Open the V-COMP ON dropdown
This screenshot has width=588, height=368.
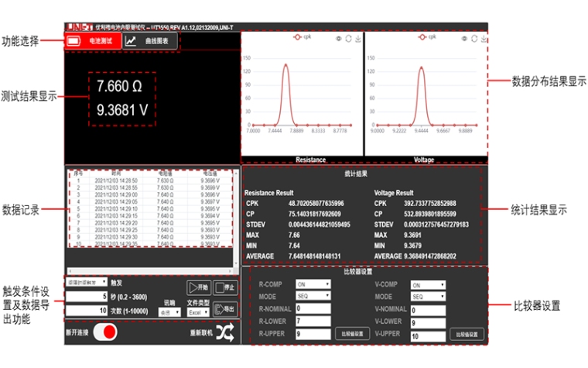click(429, 285)
